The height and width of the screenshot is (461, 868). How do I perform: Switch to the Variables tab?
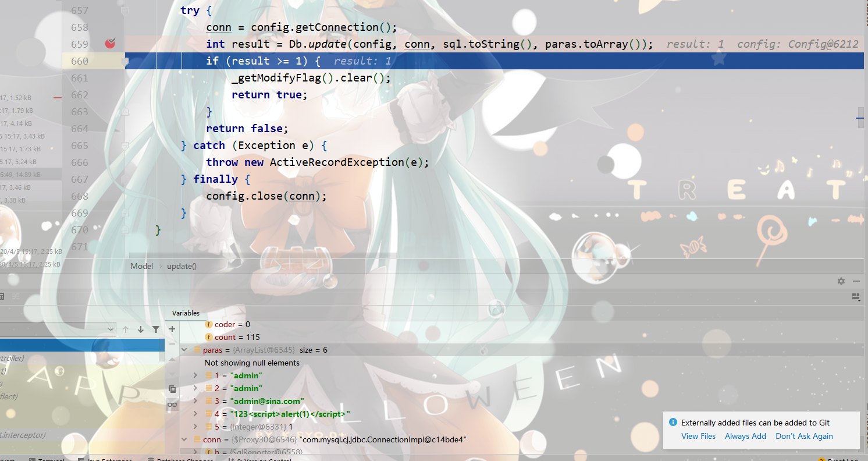pos(186,313)
